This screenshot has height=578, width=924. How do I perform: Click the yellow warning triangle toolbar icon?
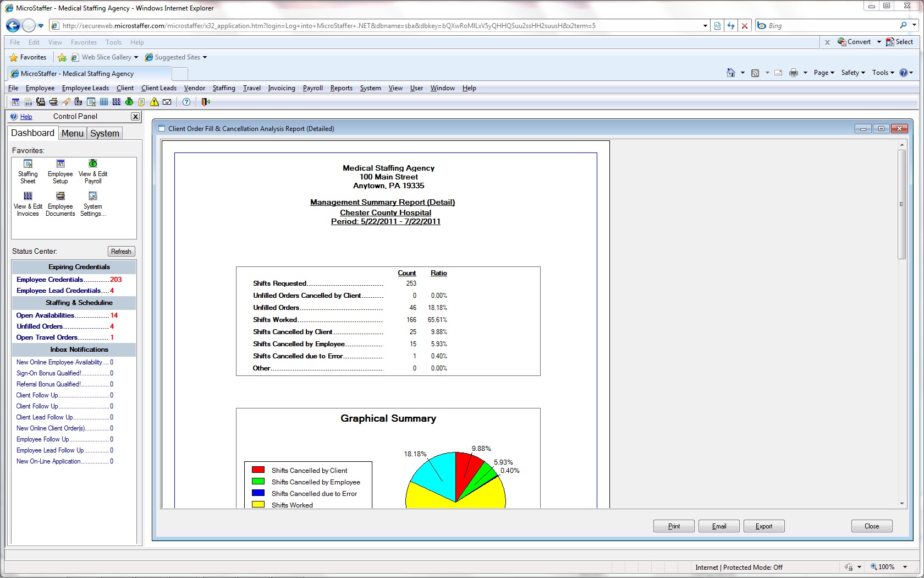click(x=155, y=102)
